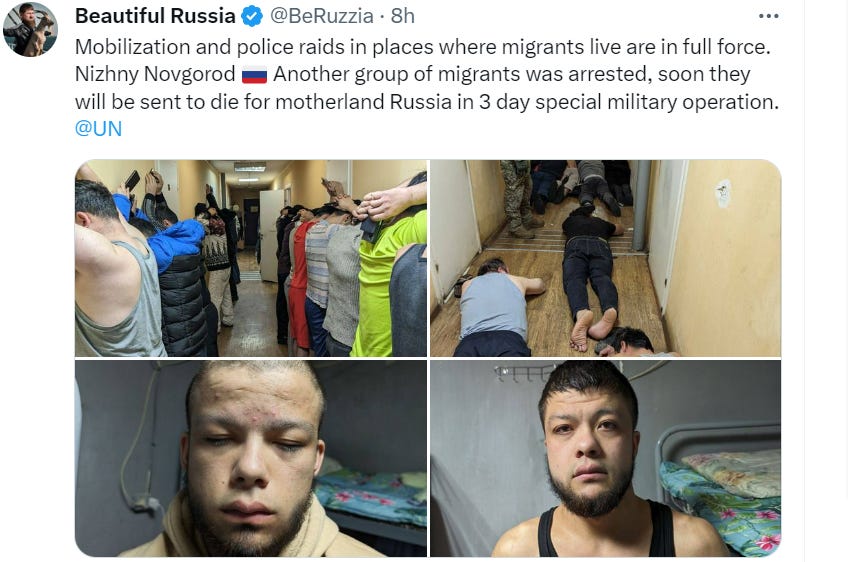Open the 8h timestamp permalink
Viewport: 848px width, 562px height.
tap(403, 16)
